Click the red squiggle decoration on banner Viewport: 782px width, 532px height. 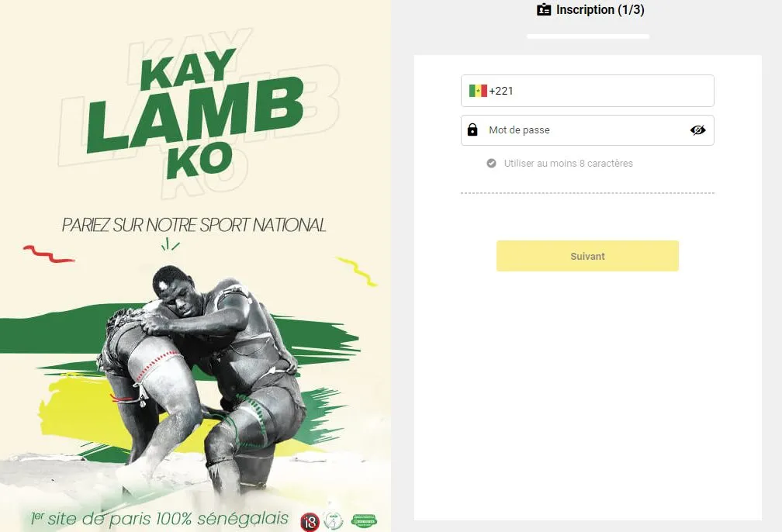pyautogui.click(x=48, y=254)
